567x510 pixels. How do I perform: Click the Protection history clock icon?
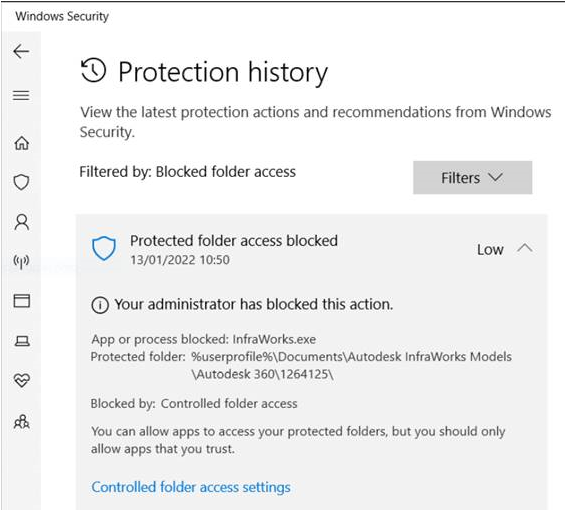[x=93, y=70]
